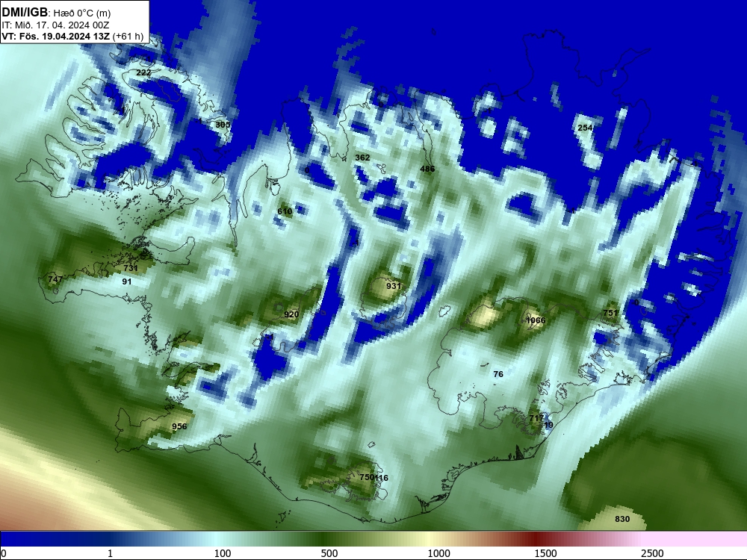This screenshot has height=560, width=747.
Task: Click the 500 tick label on color scale
Action: [329, 553]
